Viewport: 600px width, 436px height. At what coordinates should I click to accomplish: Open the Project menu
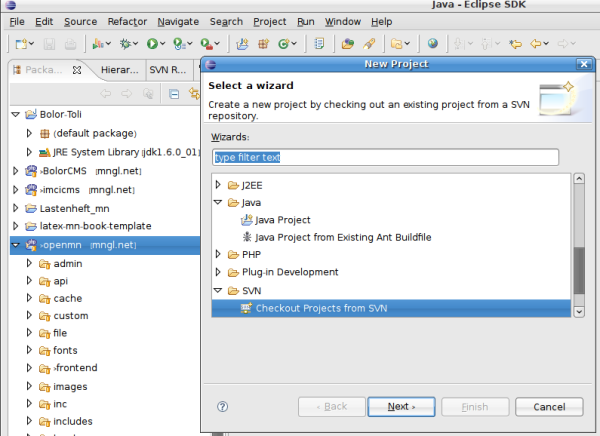click(x=270, y=22)
